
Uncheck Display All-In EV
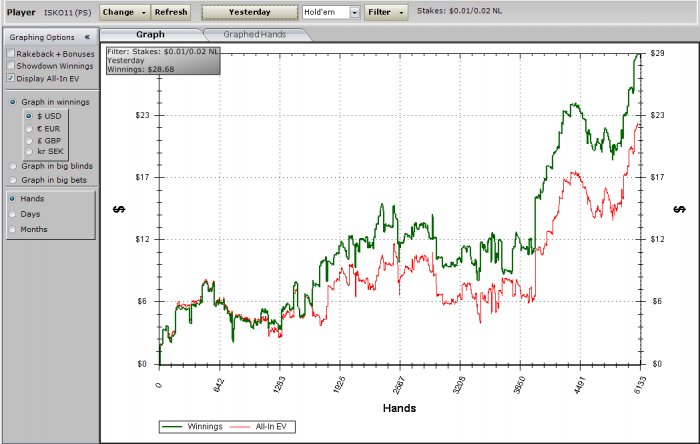[11, 78]
